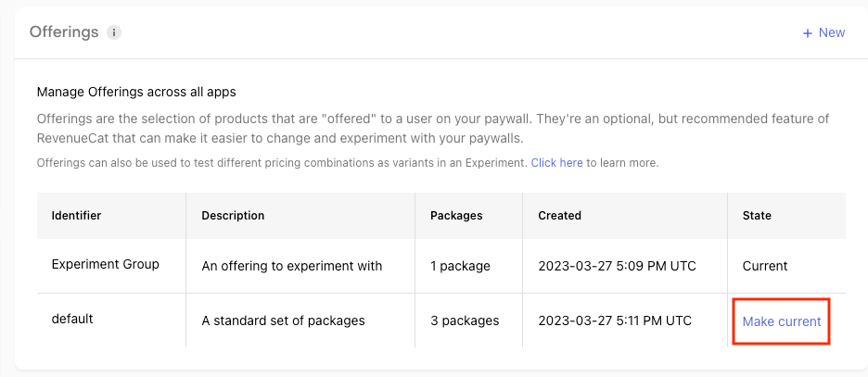Open the Experiment Group offering
Screen dimensions: 868x377
click(x=105, y=264)
